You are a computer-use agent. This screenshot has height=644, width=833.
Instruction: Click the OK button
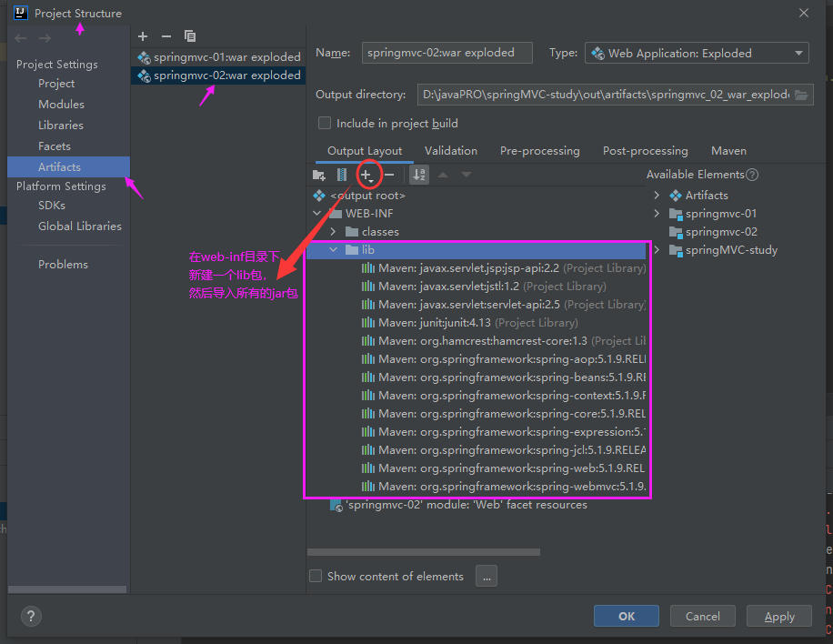627,616
